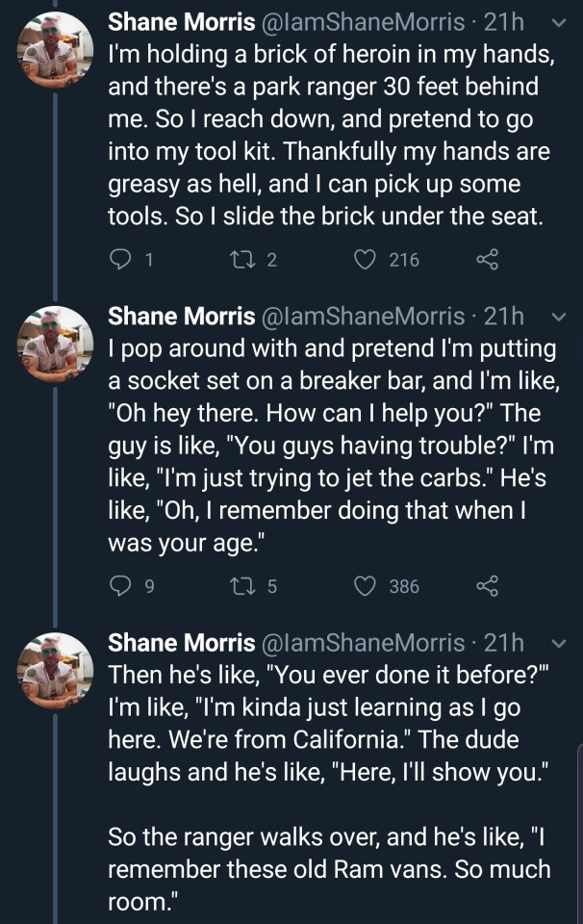Reply to the socket set tweet
Viewport: 583px width, 924px height.
pos(120,585)
